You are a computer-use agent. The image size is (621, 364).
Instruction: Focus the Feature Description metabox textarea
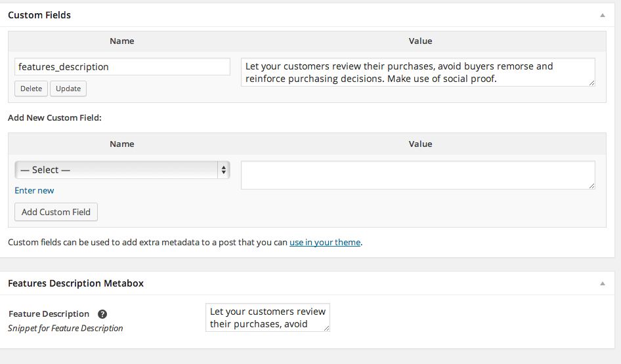pos(267,317)
